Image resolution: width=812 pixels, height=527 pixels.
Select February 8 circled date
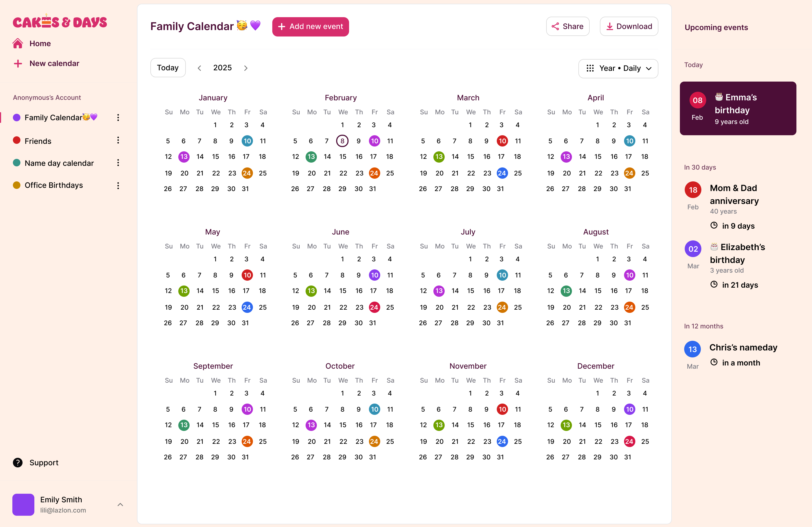(342, 141)
